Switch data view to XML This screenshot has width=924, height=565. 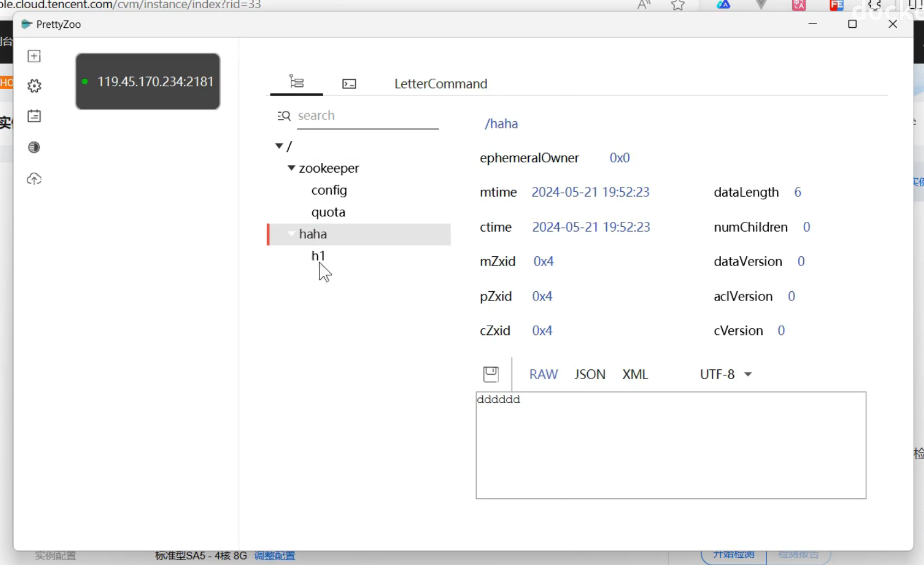point(635,374)
